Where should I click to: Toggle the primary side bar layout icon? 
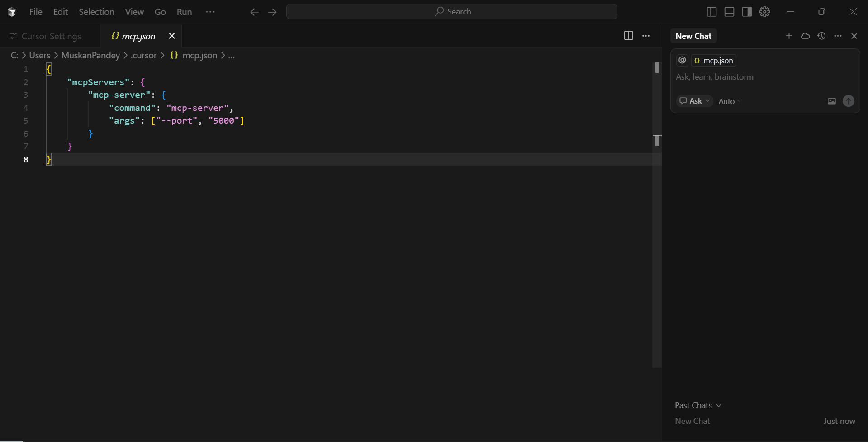click(711, 12)
